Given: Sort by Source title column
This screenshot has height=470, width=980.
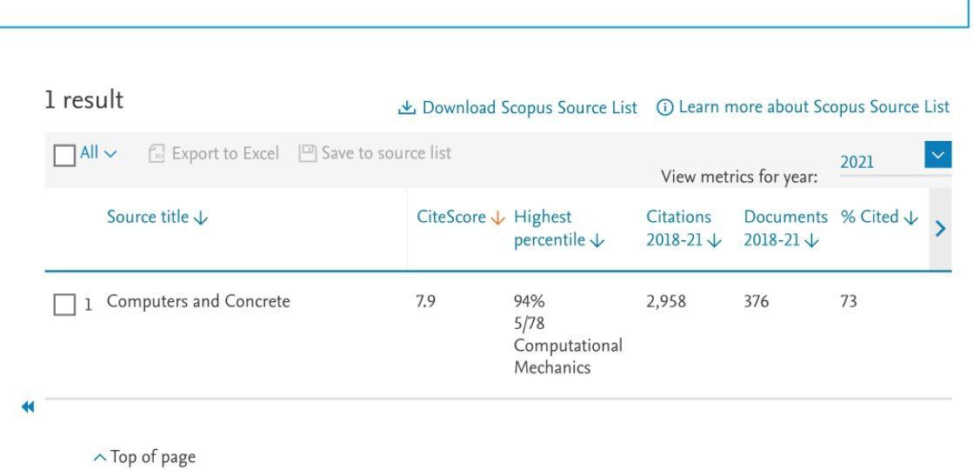Looking at the screenshot, I should click(157, 218).
